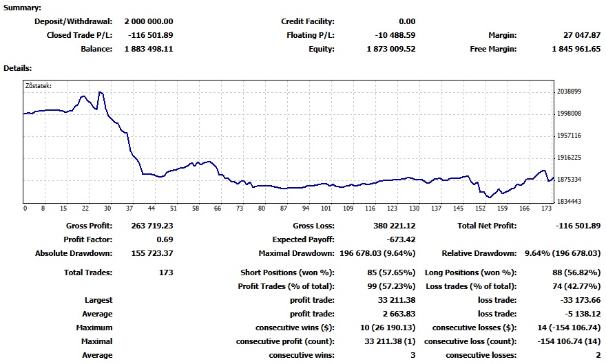This screenshot has width=606, height=364.
Task: Click the Maximal Drawdown figure
Action: [x=377, y=254]
